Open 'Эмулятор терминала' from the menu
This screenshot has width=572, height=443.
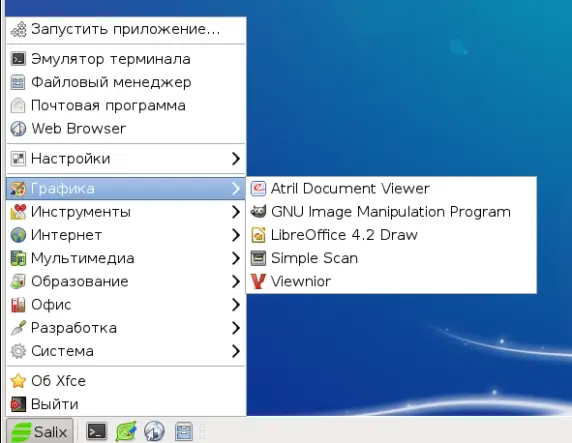[x=126, y=59]
